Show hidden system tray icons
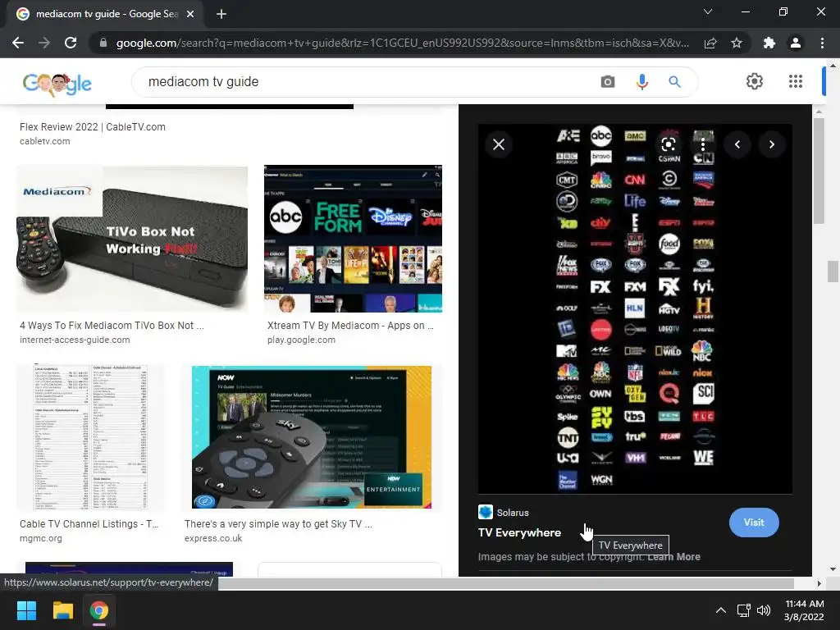840x630 pixels. pyautogui.click(x=721, y=610)
